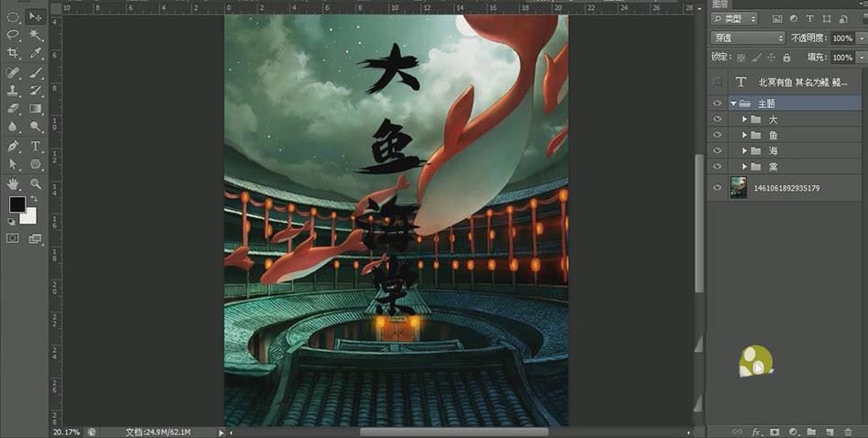Create a new group folder
This screenshot has width=868, height=438.
[811, 432]
